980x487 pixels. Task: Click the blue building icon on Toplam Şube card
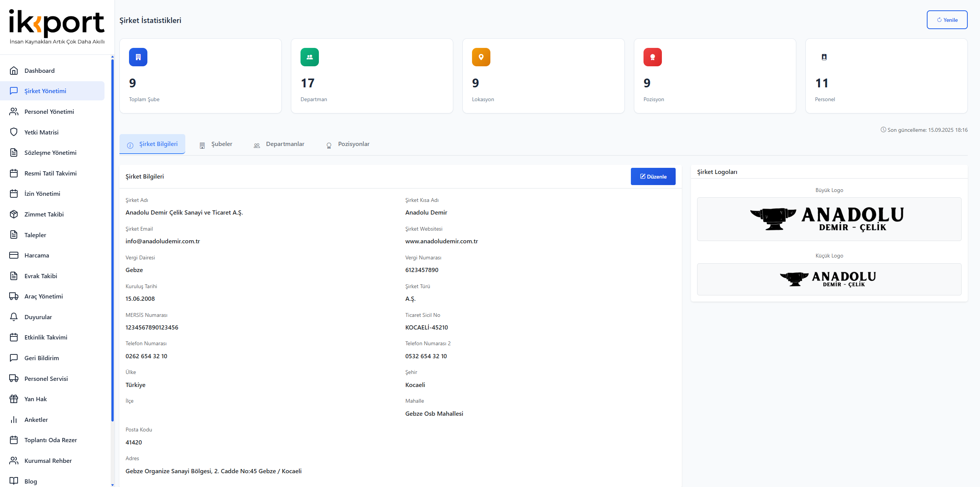pyautogui.click(x=138, y=57)
